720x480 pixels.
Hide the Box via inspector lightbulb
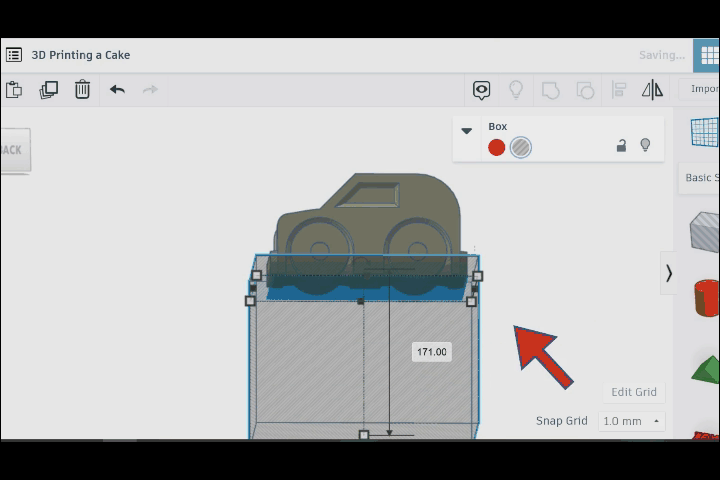[645, 145]
